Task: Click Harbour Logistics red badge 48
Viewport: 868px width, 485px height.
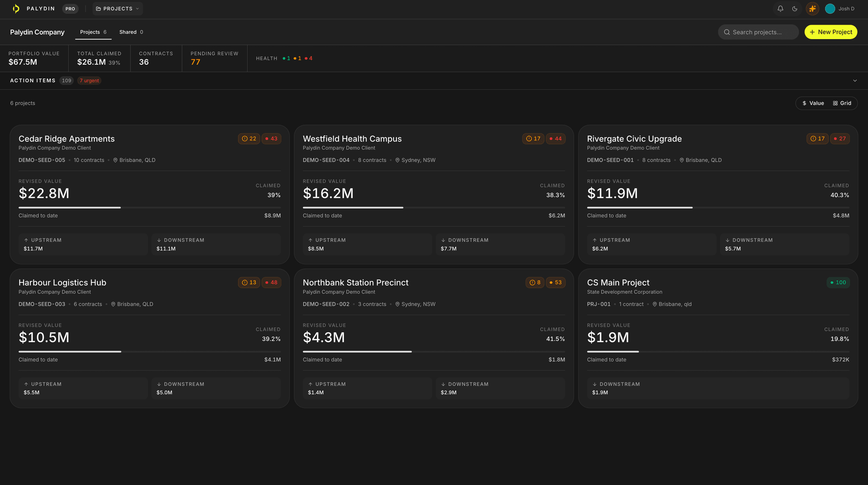Action: point(271,282)
